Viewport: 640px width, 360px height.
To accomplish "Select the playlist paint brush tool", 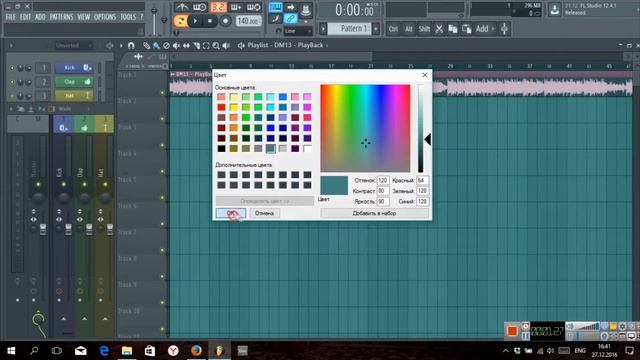I will [x=156, y=46].
